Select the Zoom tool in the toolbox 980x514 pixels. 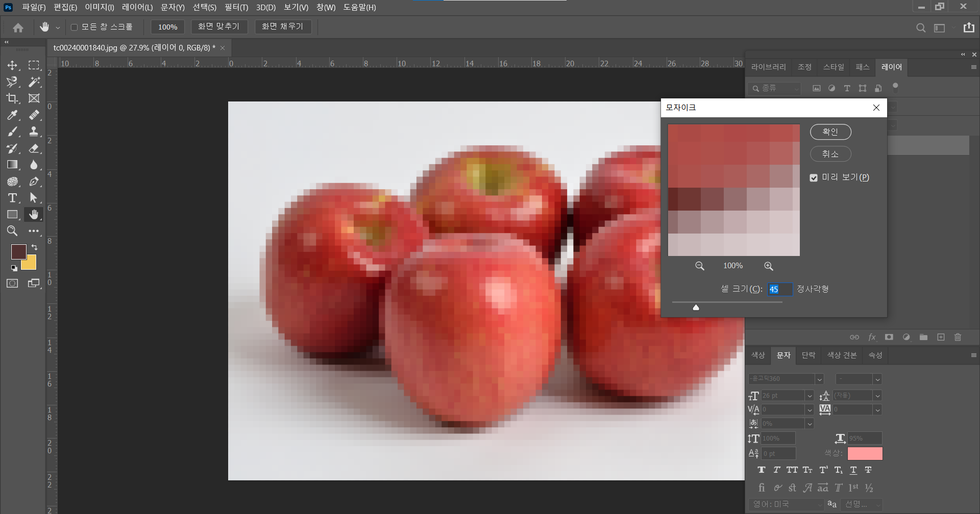coord(12,231)
